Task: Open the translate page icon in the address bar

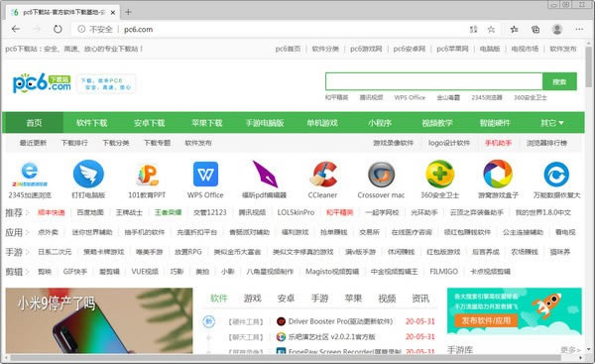Action: pos(474,29)
